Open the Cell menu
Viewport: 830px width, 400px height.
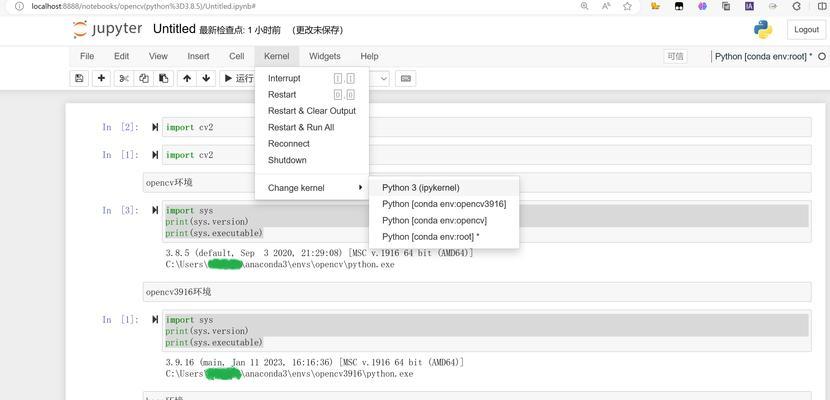click(237, 56)
